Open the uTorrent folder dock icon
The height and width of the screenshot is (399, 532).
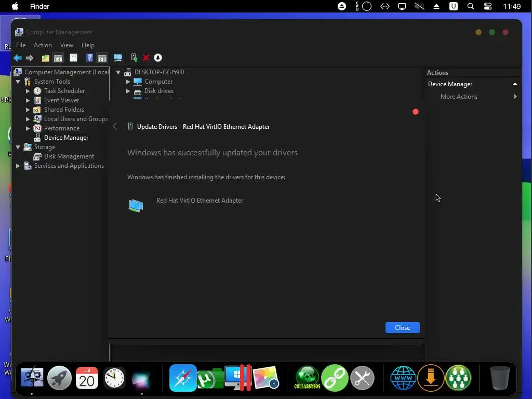pyautogui.click(x=210, y=379)
